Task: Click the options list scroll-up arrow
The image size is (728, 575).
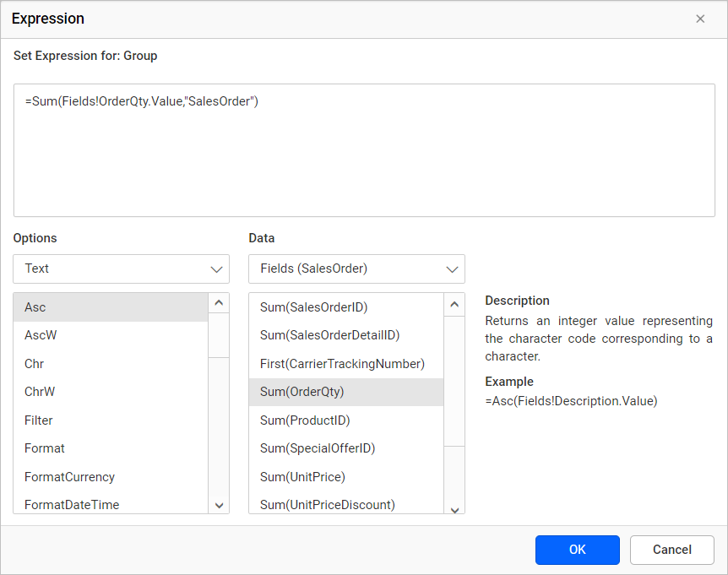Action: (219, 303)
